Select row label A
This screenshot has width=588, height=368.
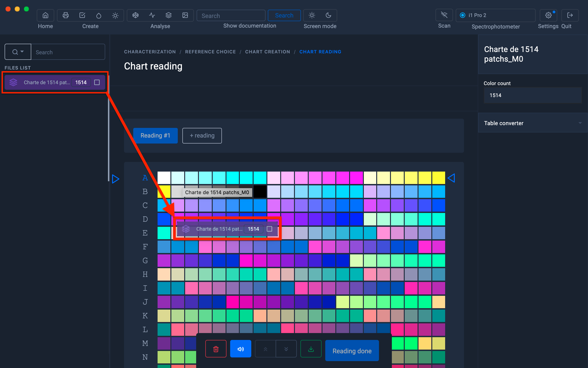coord(145,178)
